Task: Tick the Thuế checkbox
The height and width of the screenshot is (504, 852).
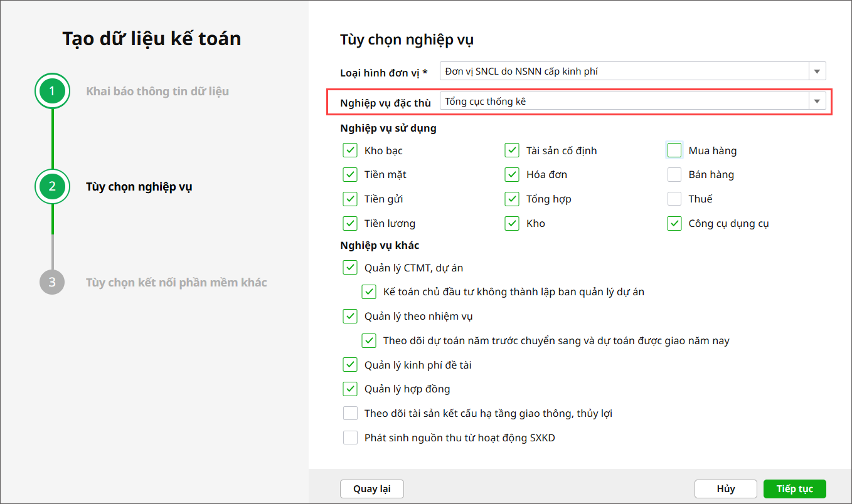Action: coord(674,199)
